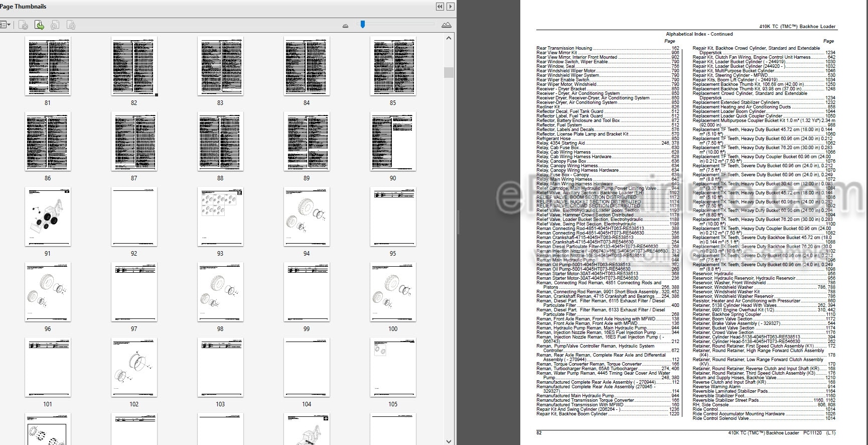
Task: Open the Page Thumbnails options menu
Action: pos(6,25)
